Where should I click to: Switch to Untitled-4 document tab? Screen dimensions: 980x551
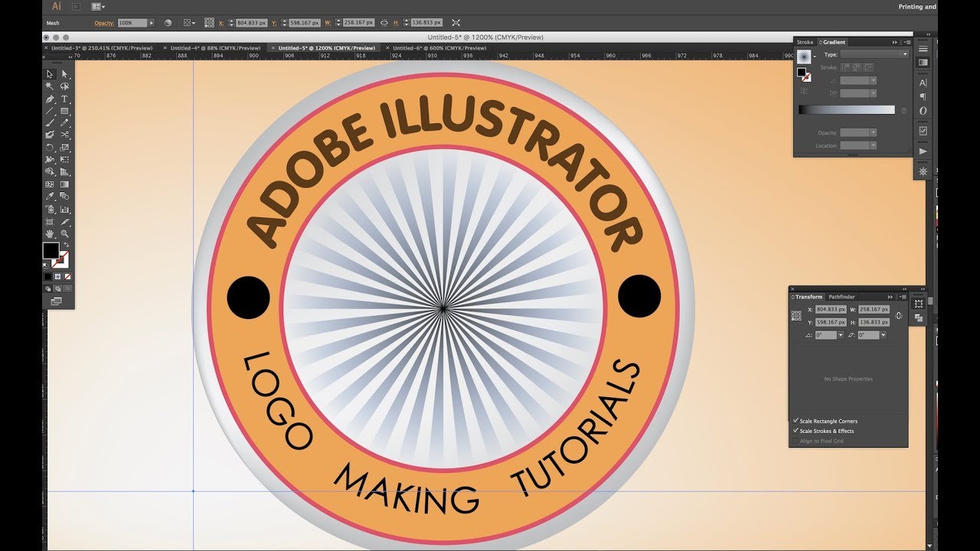tap(214, 48)
